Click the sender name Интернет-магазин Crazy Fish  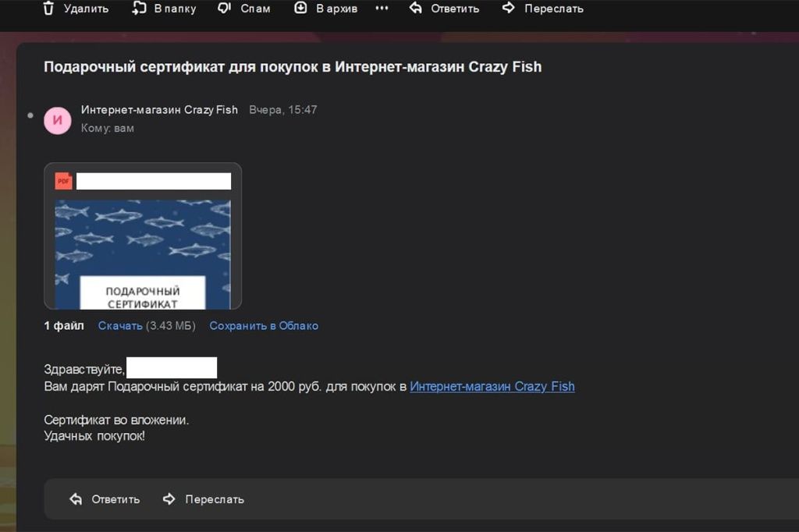[x=159, y=110]
